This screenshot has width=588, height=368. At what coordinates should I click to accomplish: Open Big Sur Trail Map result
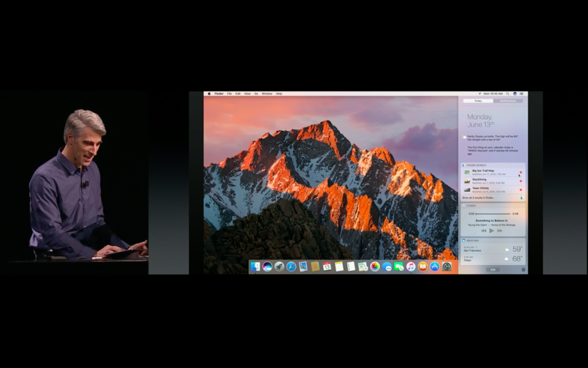[x=493, y=172]
